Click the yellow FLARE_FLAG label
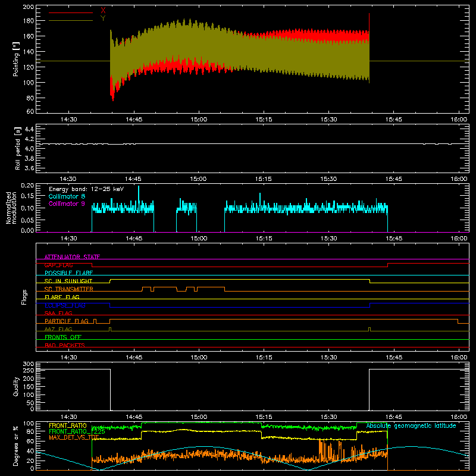 click(x=62, y=297)
